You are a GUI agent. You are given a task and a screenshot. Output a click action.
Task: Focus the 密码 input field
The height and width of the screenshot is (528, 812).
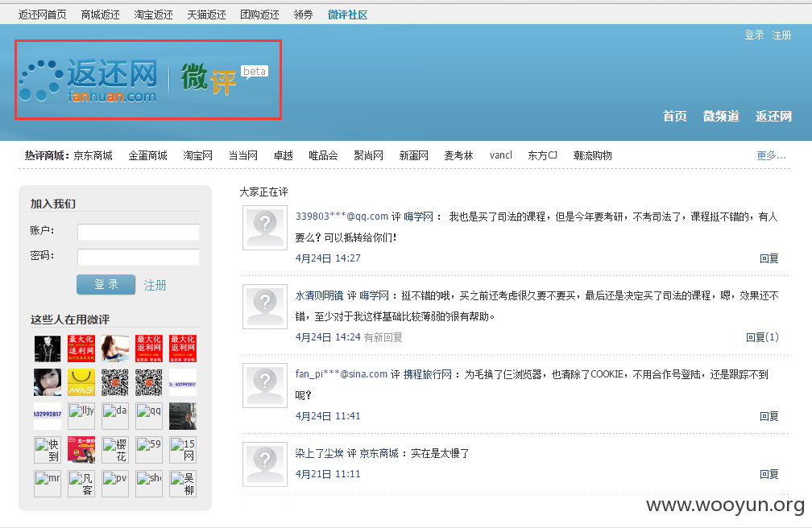[x=139, y=257]
